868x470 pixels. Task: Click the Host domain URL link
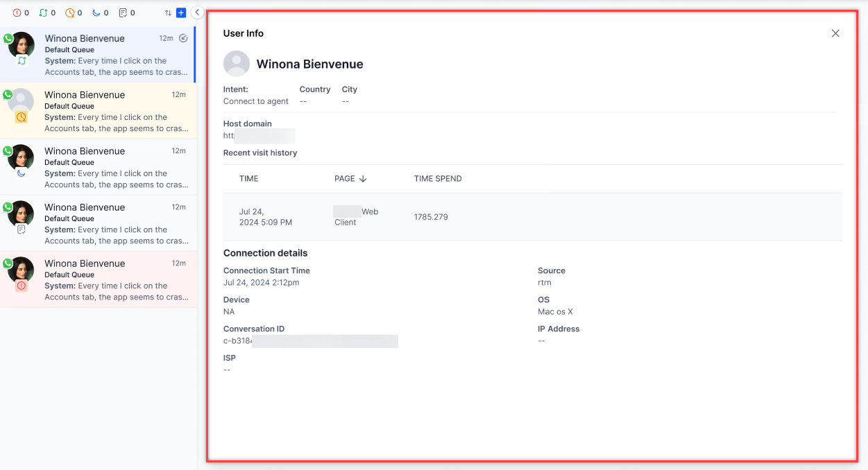(x=259, y=136)
